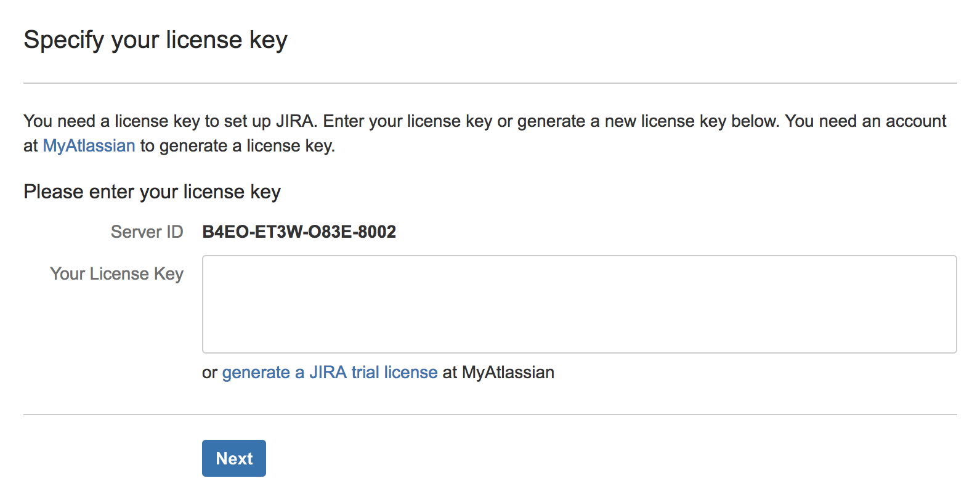Viewport: 980px width, 502px height.
Task: Click the phrase new license key below
Action: click(x=692, y=121)
